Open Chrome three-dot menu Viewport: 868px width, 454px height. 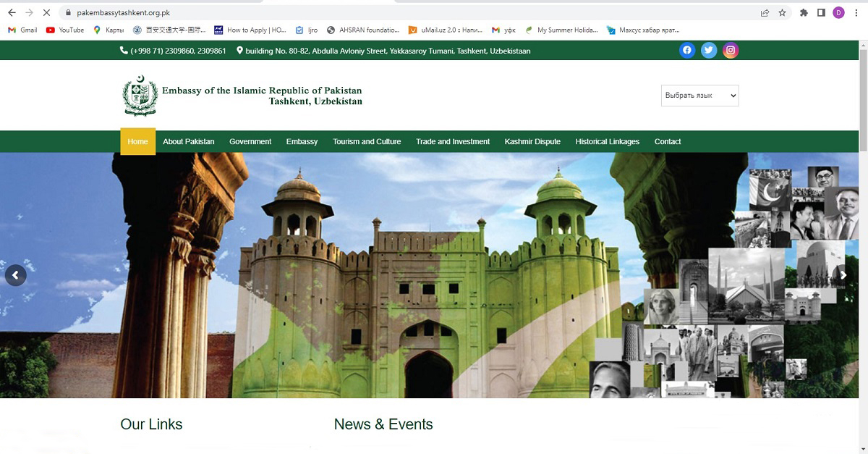856,12
